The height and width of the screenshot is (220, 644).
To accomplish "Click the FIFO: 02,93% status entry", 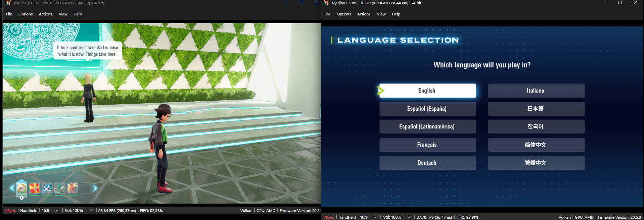I will tap(151, 211).
